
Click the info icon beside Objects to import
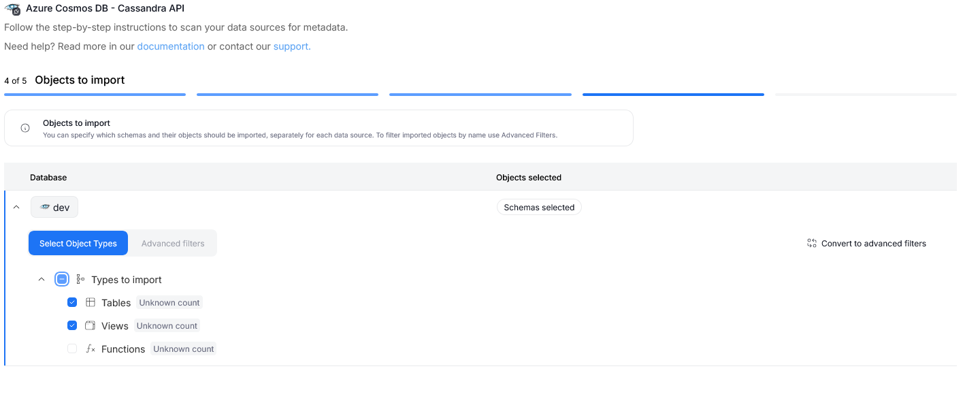25,128
